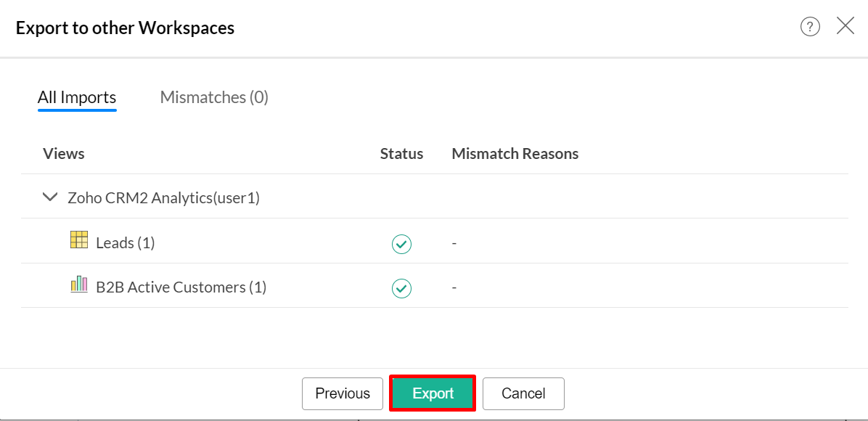Open the help question mark icon
The height and width of the screenshot is (421, 868).
point(810,27)
